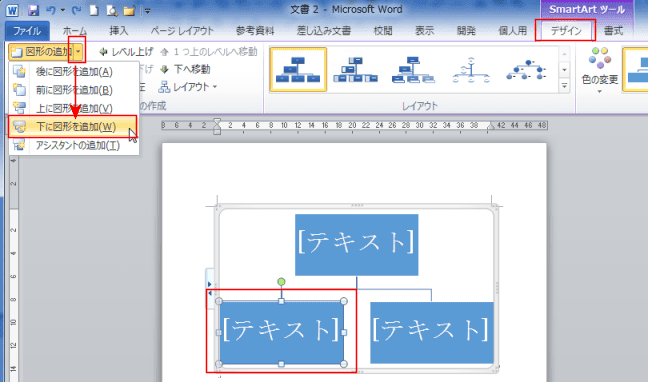Click the 下へ移動 move down button

tap(185, 69)
